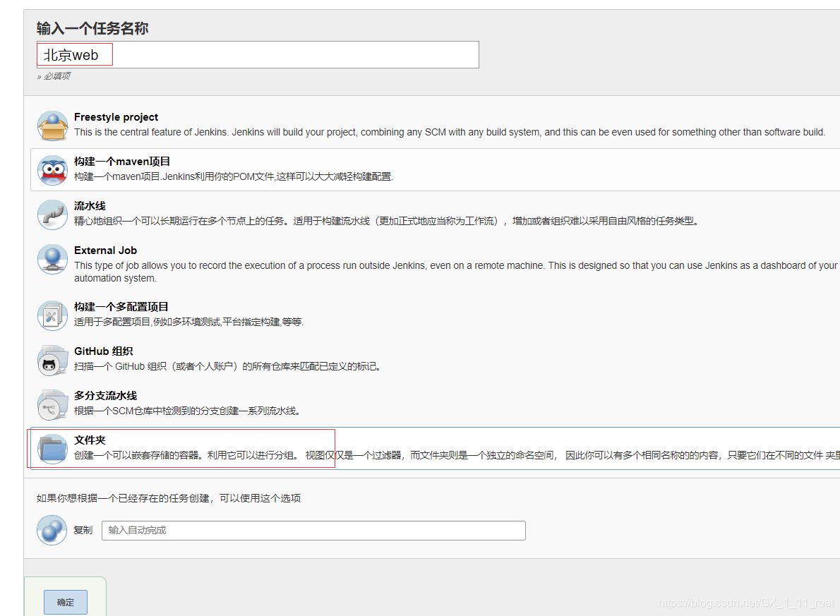Click the GitHub description starting 扫描一个
This screenshot has width=840, height=616.
click(228, 366)
